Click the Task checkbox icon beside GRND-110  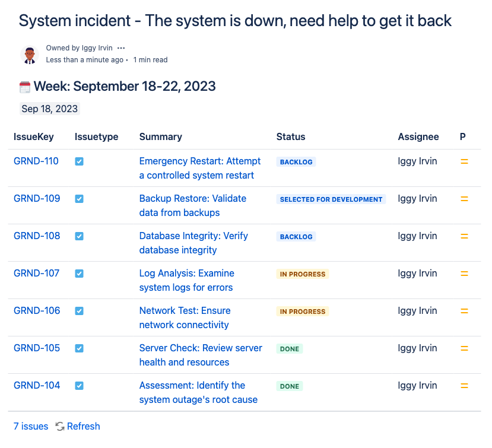tap(79, 161)
